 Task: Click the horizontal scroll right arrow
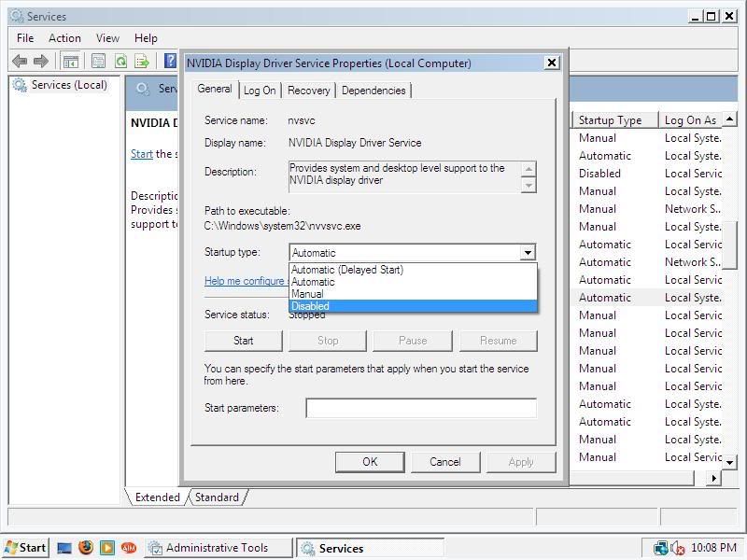coord(713,478)
